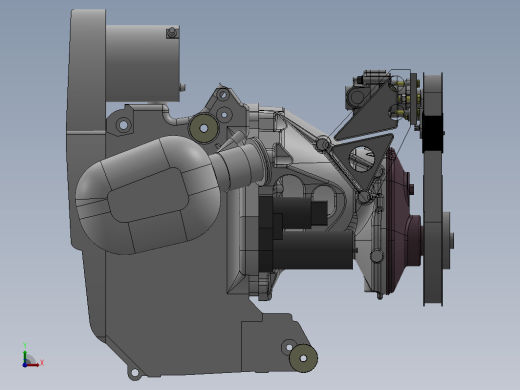Select the large cylindrical housing at top left

coord(143,63)
